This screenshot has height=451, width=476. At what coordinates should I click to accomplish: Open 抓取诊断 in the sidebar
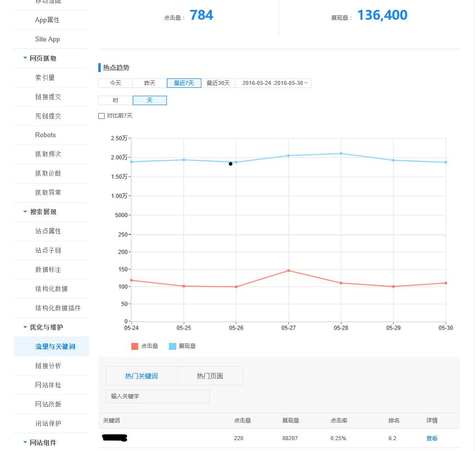[x=47, y=173]
